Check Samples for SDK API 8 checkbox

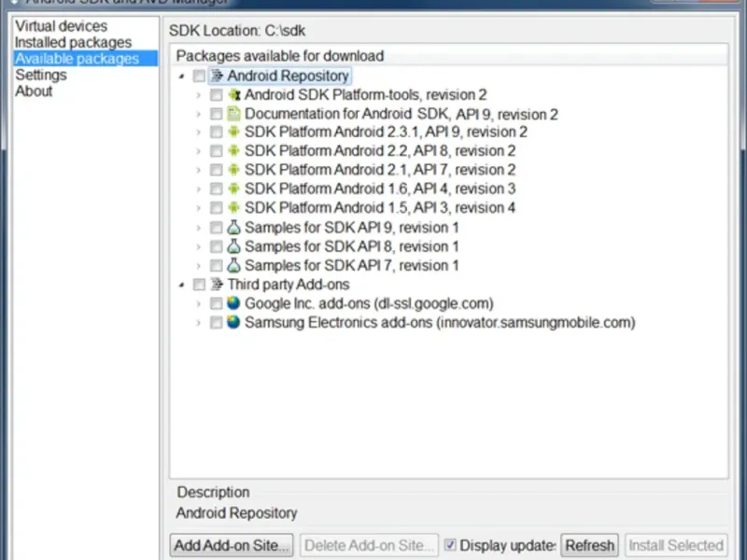point(217,246)
